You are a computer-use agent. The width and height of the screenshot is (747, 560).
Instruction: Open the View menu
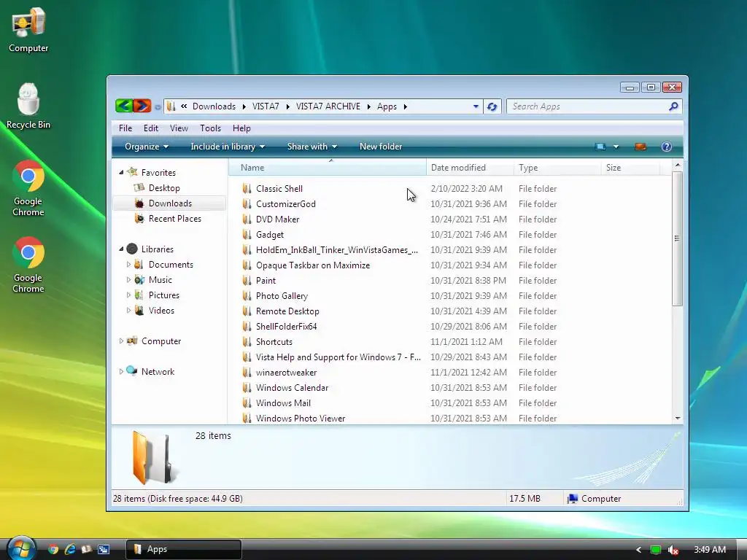179,128
